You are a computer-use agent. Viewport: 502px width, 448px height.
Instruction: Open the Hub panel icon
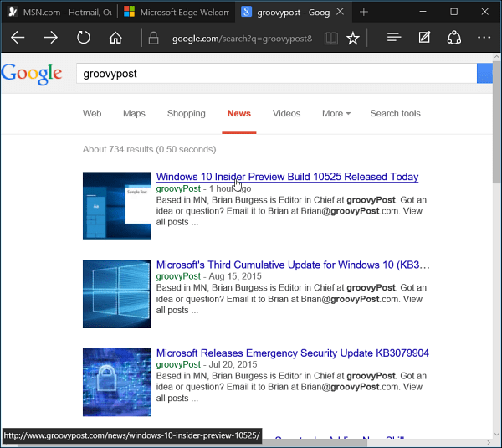click(x=394, y=38)
